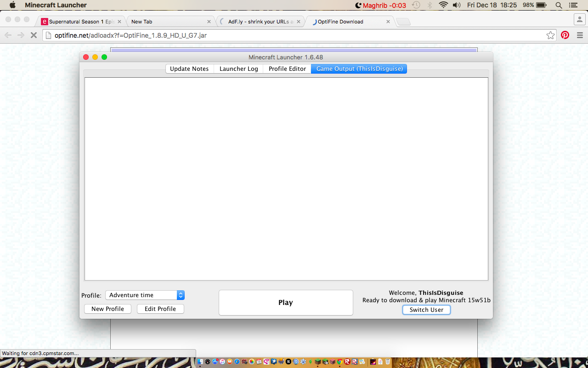Viewport: 588px width, 368px height.
Task: Select the OptiFine Download browser tab
Action: click(x=350, y=22)
